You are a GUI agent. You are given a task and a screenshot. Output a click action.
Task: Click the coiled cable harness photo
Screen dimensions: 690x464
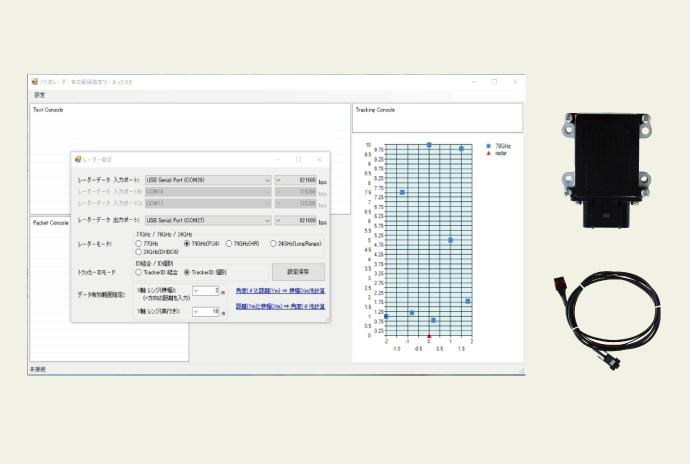click(608, 322)
